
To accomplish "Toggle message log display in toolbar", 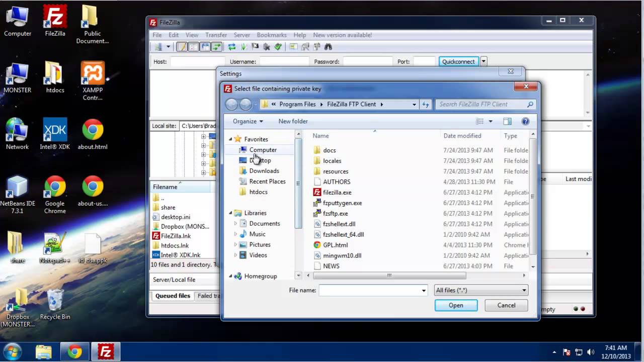I will [182, 47].
